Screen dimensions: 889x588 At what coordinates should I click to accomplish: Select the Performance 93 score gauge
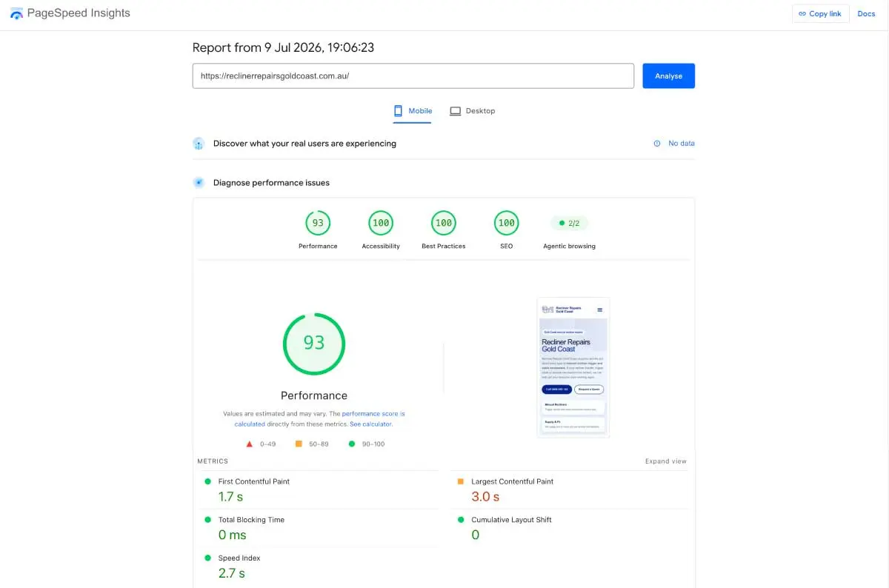coord(318,223)
